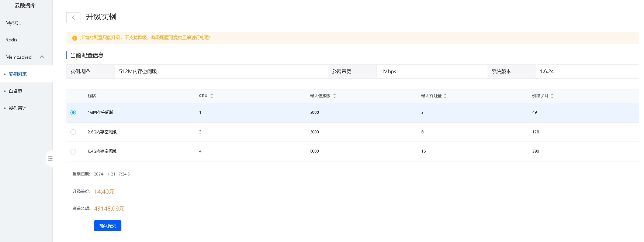Select the 2.6G内存空间版 radio button
Viewport: 644px width, 242px height.
tap(73, 132)
